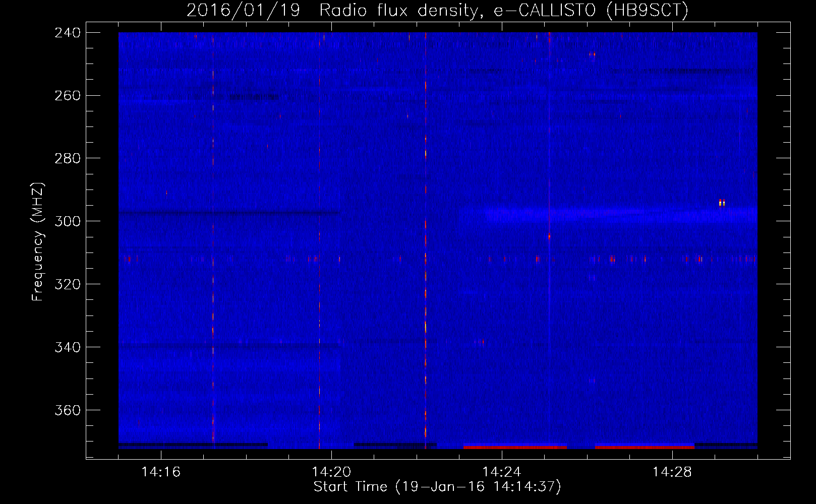Click the 360 frequency tick label

tap(68, 410)
